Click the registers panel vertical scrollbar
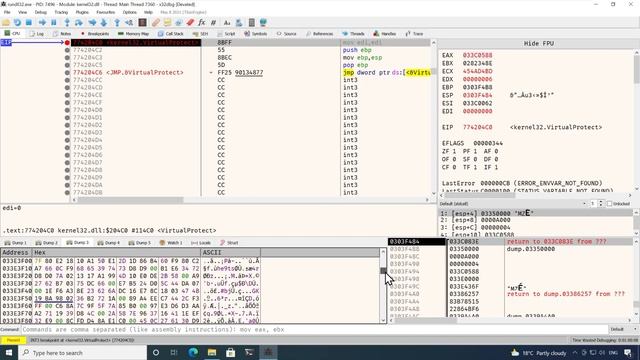This screenshot has height=360, width=640. pos(637,69)
